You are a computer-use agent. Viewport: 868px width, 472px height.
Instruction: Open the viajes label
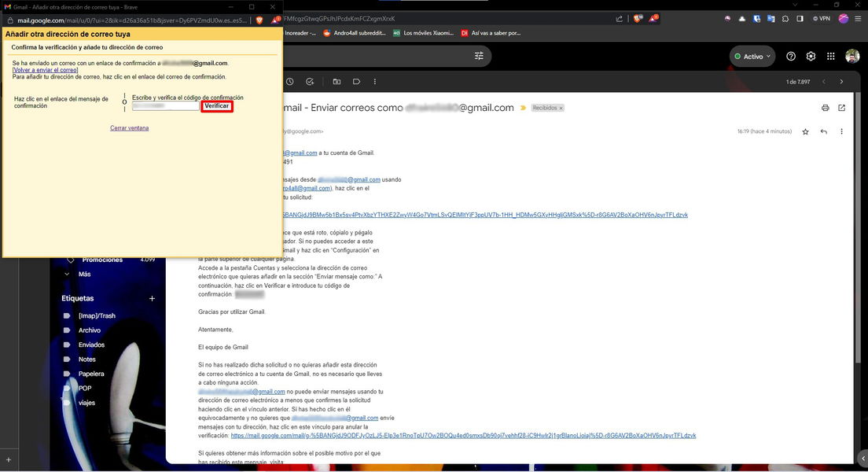click(86, 403)
